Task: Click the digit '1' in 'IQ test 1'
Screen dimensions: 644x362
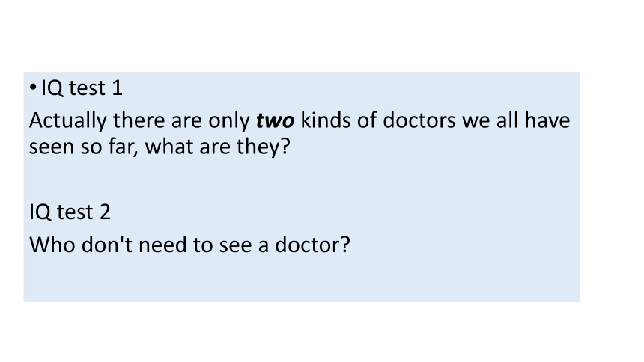Action: point(118,88)
